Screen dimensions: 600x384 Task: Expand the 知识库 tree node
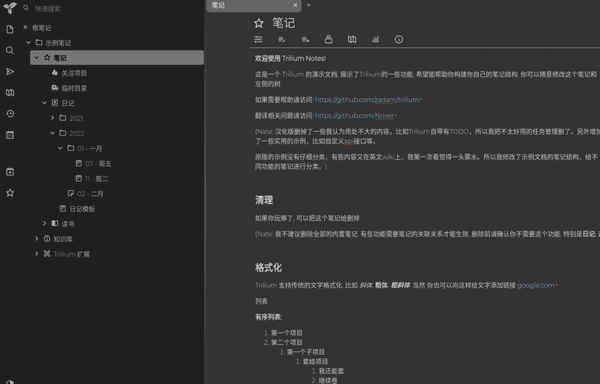click(x=37, y=239)
